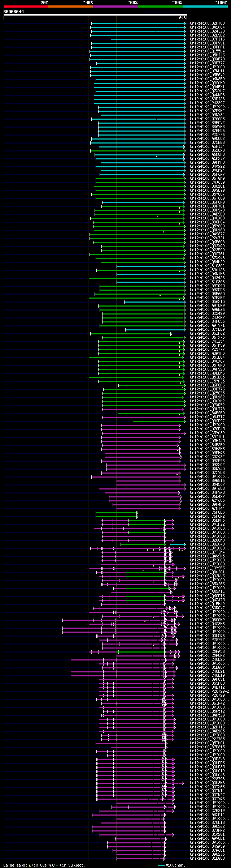This screenshot has width=231, height=868.
Task: Select hit label UniRef100_Q9SP97
Action: tap(207, 421)
